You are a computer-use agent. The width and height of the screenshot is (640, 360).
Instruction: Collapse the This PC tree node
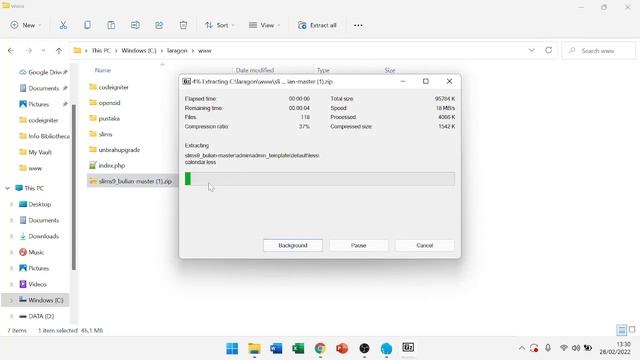pos(7,188)
